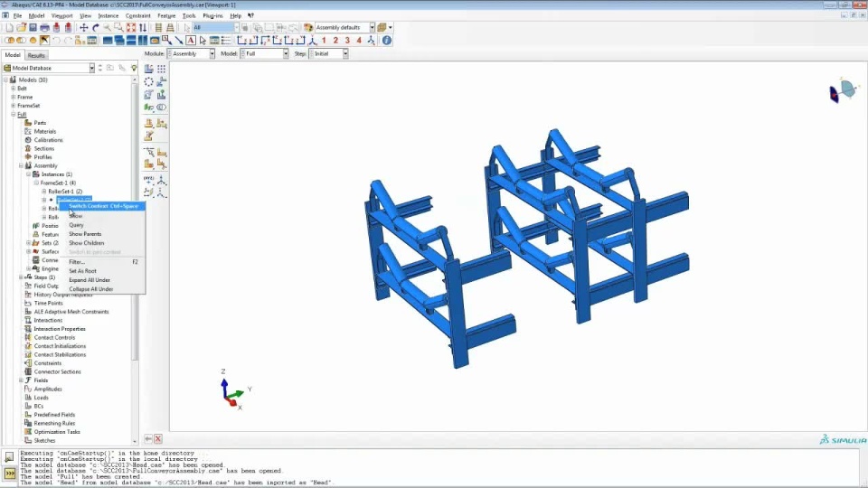Viewport: 868px width, 488px height.
Task: Expand the Steps (1) node
Action: coord(21,277)
